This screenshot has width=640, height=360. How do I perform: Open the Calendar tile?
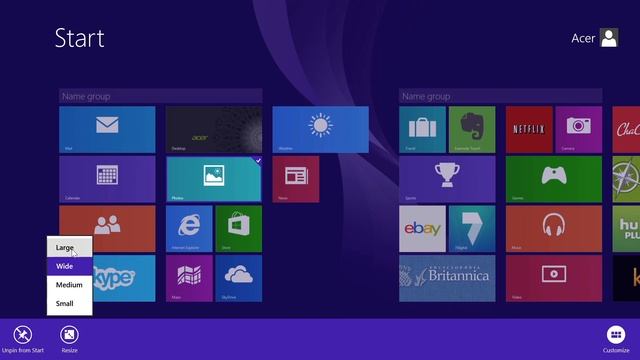pos(107,179)
